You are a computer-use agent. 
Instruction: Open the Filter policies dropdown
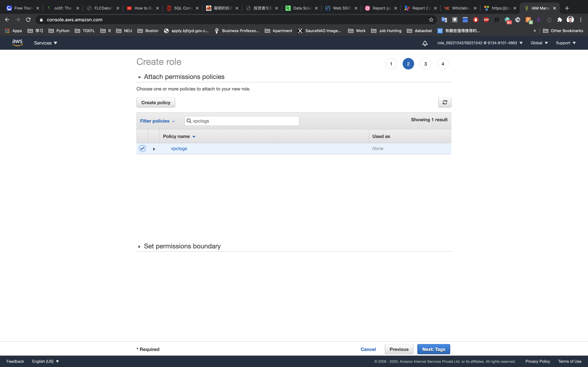click(157, 121)
